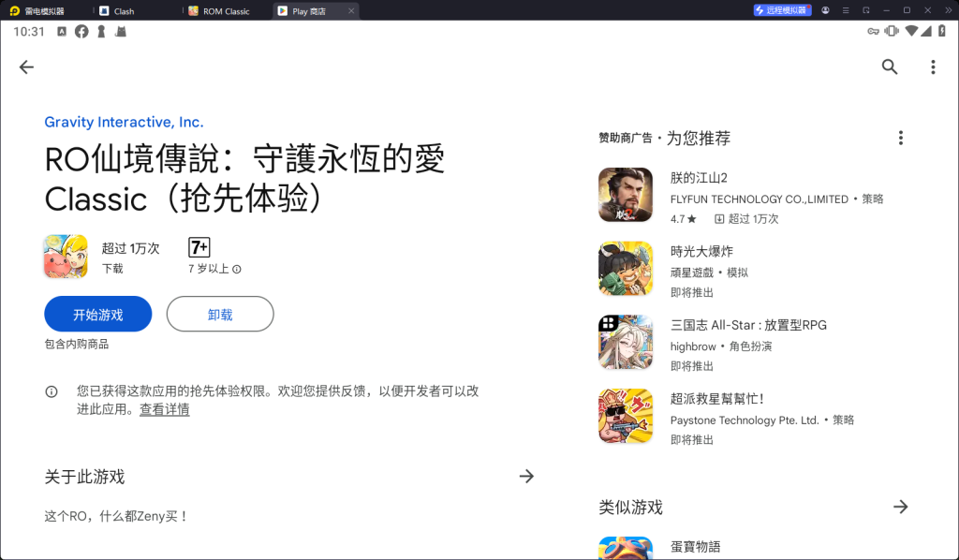This screenshot has height=560, width=959.
Task: Expand 类似游戏 with the arrow
Action: point(900,507)
